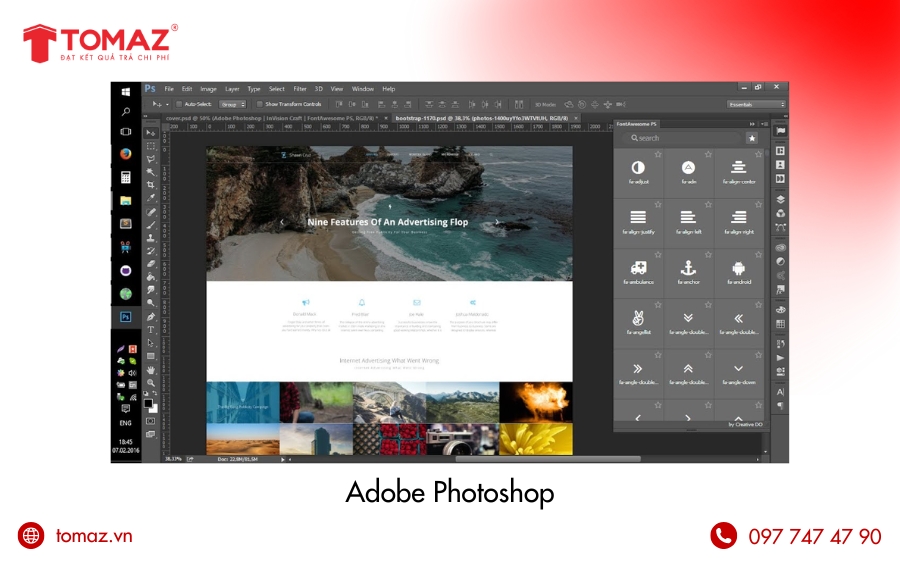
Task: Expand the status bar Doc info arrow
Action: tap(283, 459)
